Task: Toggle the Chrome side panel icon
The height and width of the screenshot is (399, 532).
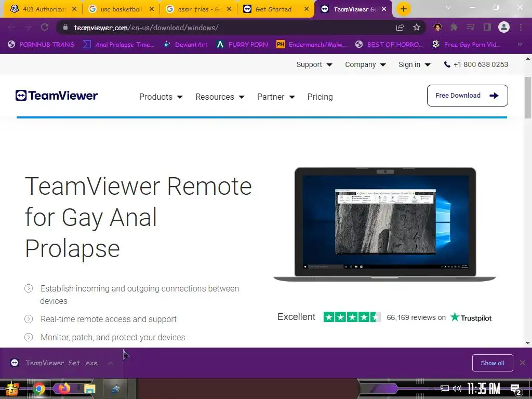Action: [x=487, y=27]
